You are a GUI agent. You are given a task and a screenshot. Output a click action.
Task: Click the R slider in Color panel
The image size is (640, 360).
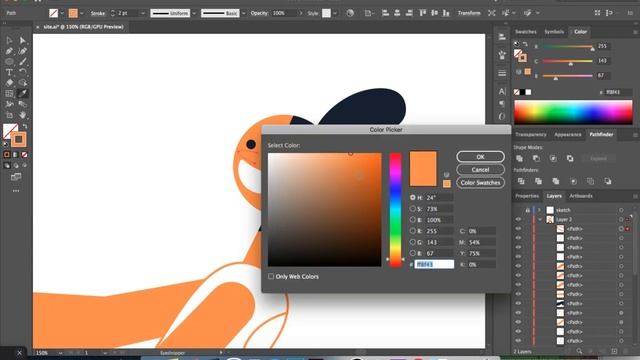pos(567,46)
